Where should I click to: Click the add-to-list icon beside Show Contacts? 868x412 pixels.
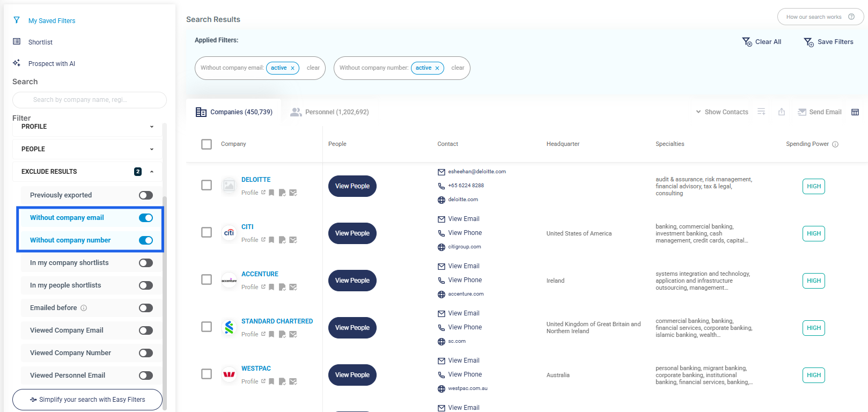[761, 112]
